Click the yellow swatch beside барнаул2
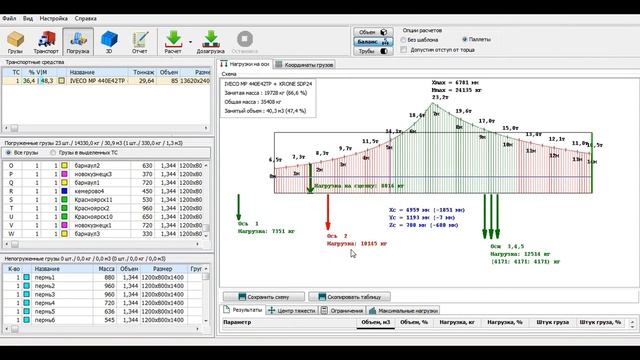 (64, 166)
